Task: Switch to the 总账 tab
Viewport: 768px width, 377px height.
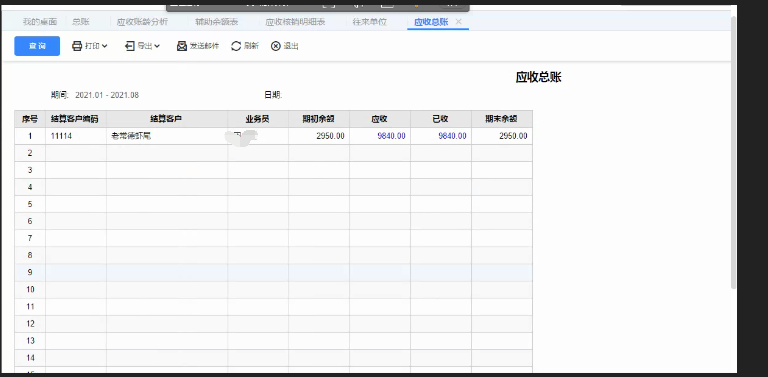Action: tap(81, 22)
